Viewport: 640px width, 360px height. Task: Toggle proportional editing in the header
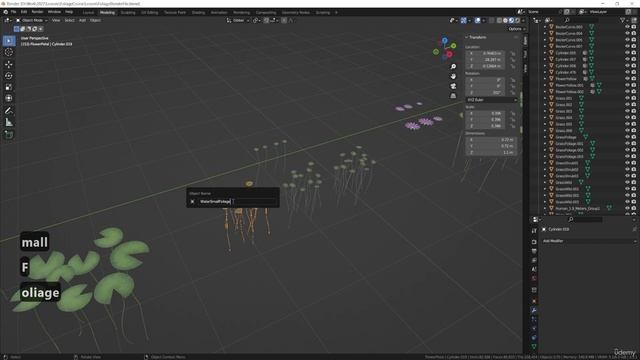[284, 20]
